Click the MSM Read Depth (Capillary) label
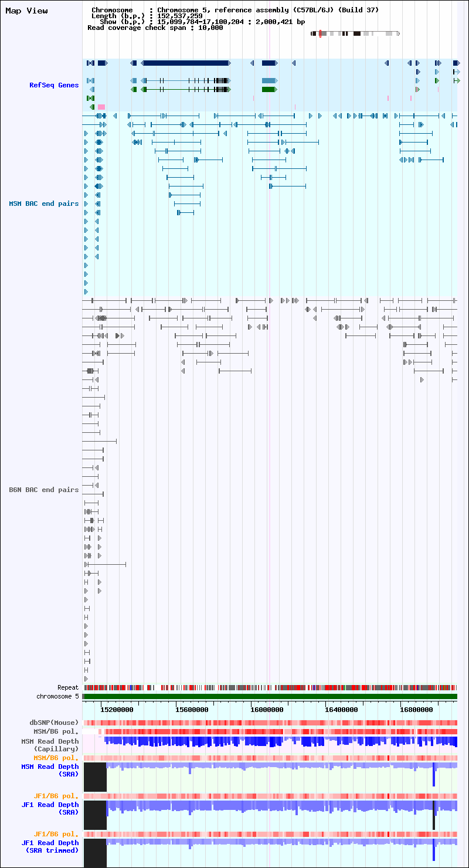The width and height of the screenshot is (469, 868). [x=50, y=745]
